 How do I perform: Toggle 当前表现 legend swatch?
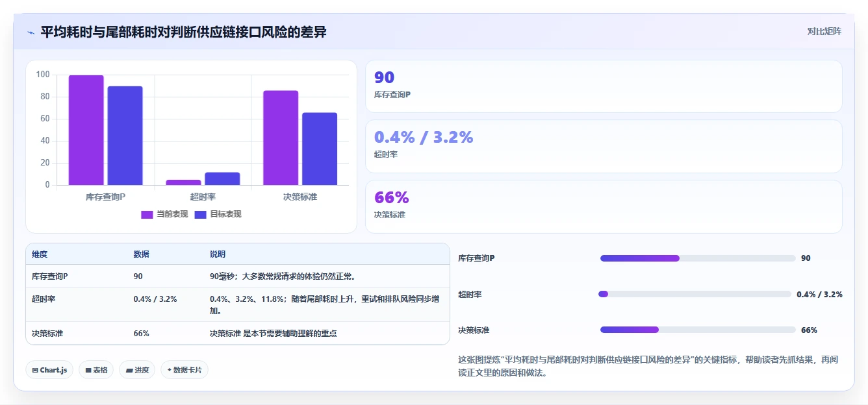pyautogui.click(x=147, y=214)
